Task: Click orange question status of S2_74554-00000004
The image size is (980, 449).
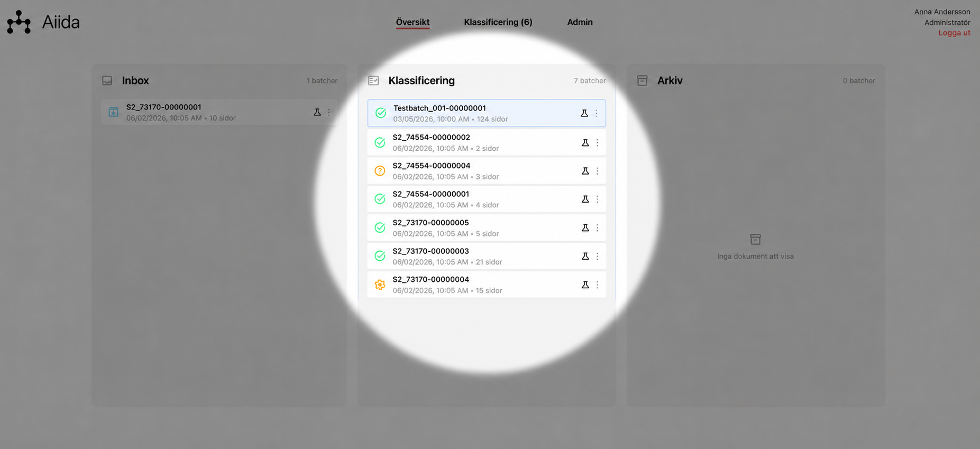Action: click(380, 171)
